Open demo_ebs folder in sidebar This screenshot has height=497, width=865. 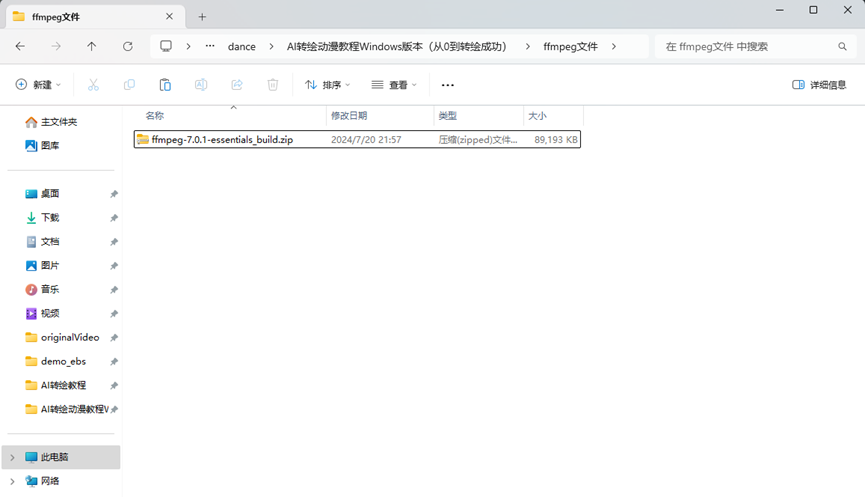(56, 361)
